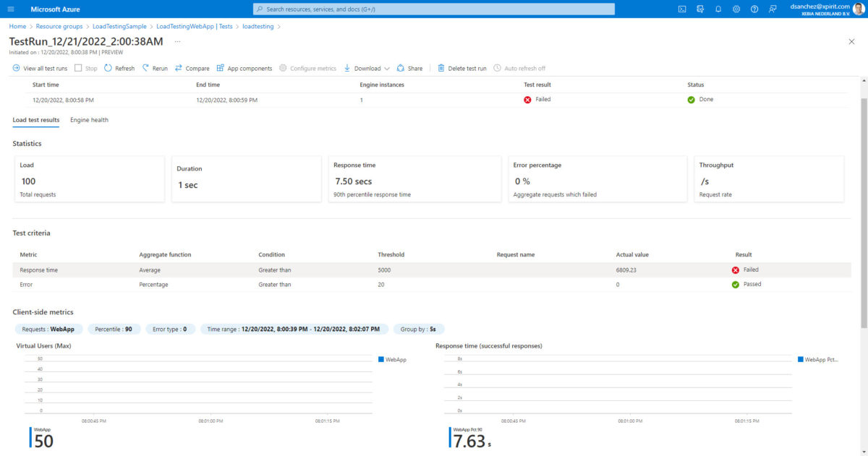Screen dimensions: 868x456
Task: Refresh the test run results
Action: click(119, 68)
